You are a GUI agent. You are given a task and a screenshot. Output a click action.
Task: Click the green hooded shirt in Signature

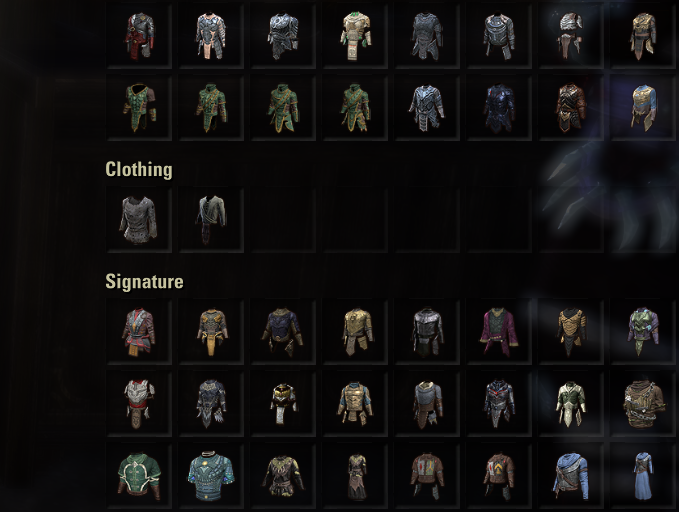[x=139, y=475]
